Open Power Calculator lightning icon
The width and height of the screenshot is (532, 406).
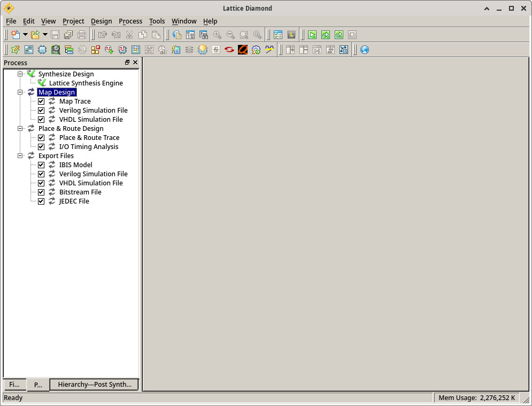tap(176, 50)
